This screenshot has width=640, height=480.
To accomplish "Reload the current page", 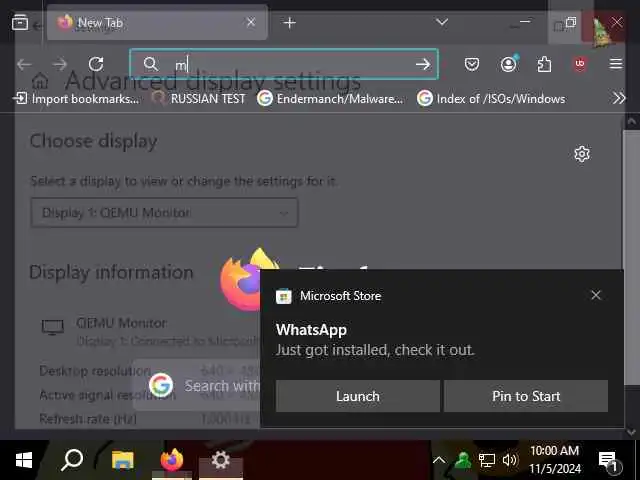I will (96, 64).
